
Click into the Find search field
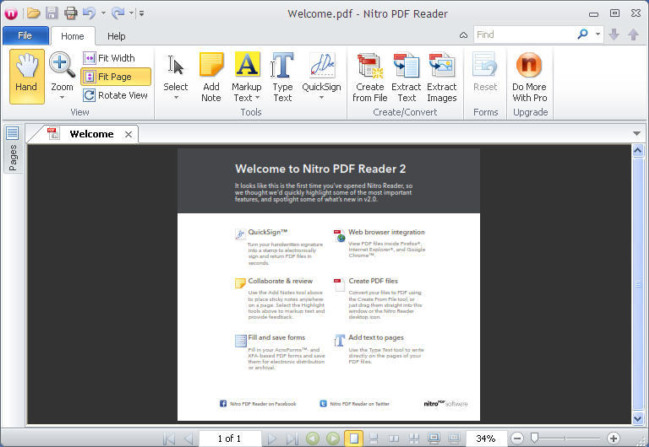(x=524, y=34)
